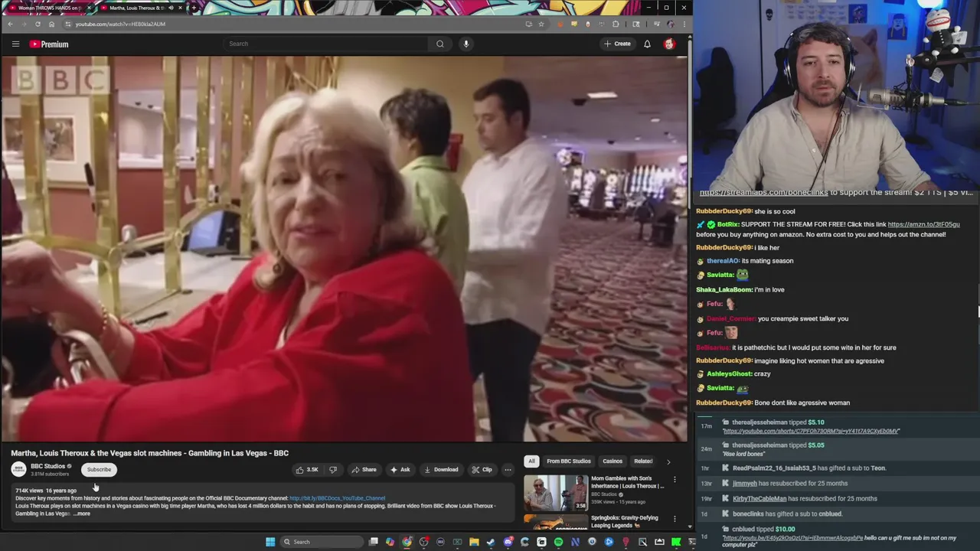
Task: Click the browser address bar URL
Action: pyautogui.click(x=120, y=24)
